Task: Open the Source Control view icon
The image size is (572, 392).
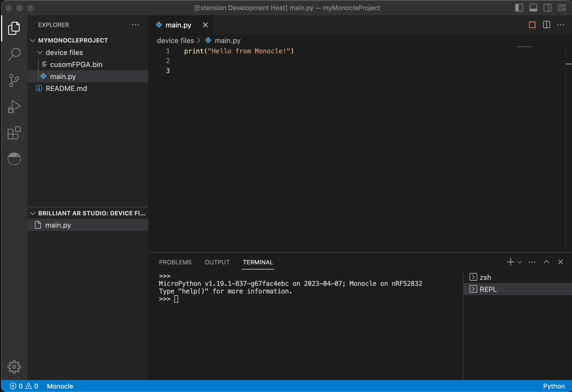Action: (14, 80)
